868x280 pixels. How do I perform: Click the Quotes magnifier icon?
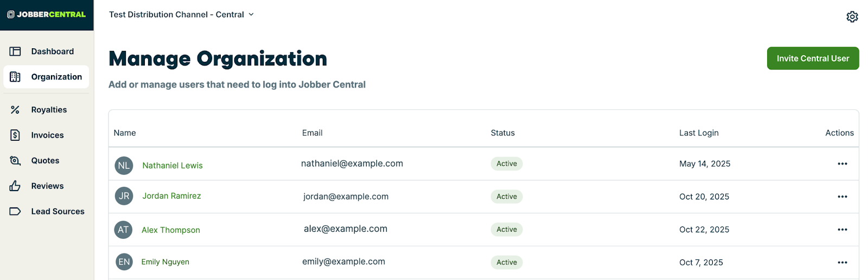pos(15,161)
